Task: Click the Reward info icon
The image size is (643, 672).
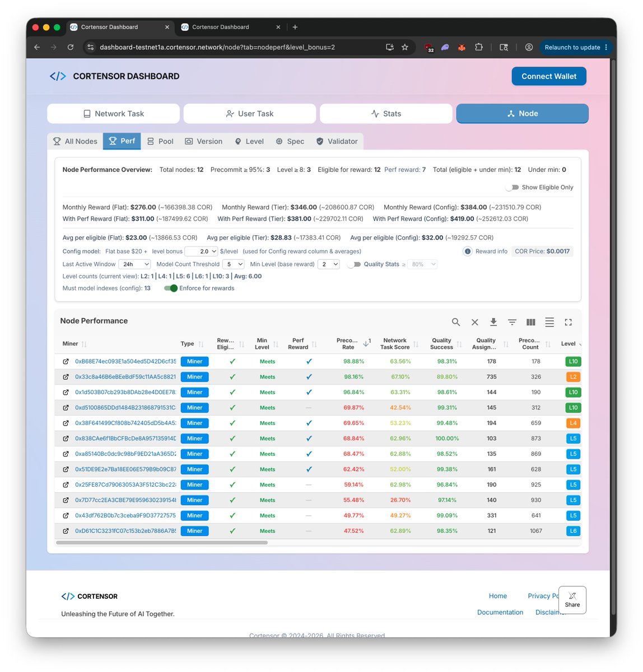Action: (x=468, y=251)
